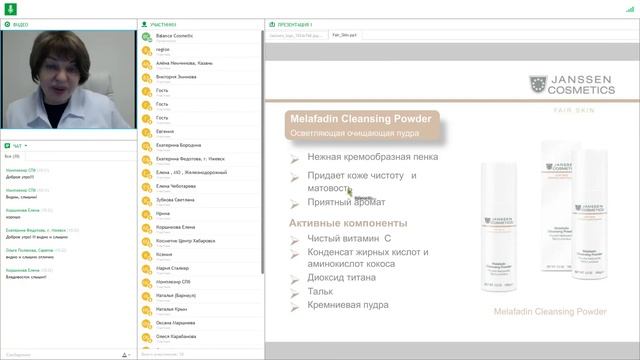Click the avatar next to Оксана Маршнева

[147, 324]
